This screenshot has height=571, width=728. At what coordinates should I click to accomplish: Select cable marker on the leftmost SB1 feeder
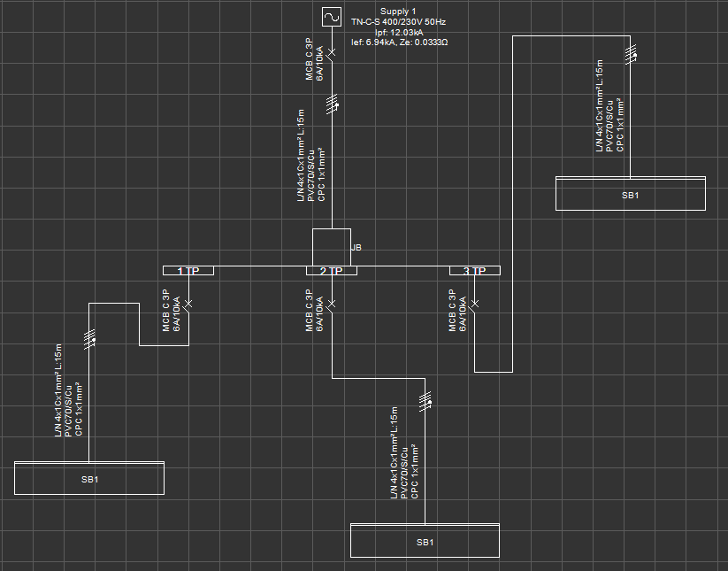pos(89,338)
